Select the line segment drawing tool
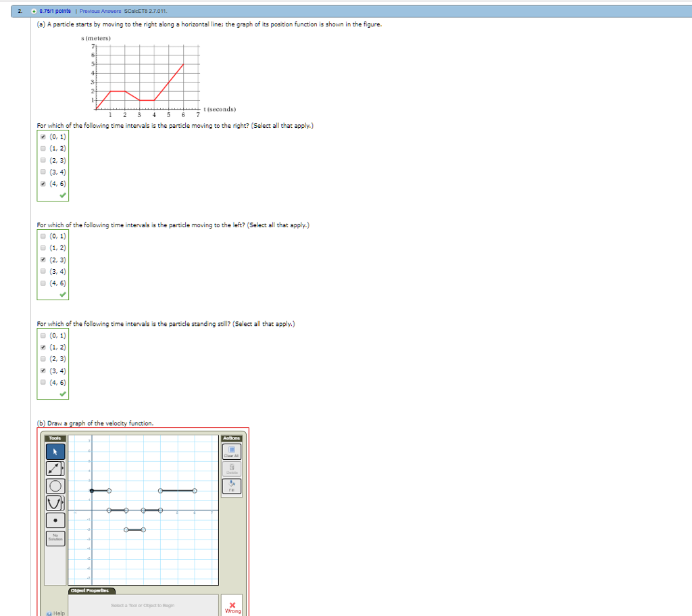Viewport: 692px width, 616px height. pyautogui.click(x=54, y=468)
